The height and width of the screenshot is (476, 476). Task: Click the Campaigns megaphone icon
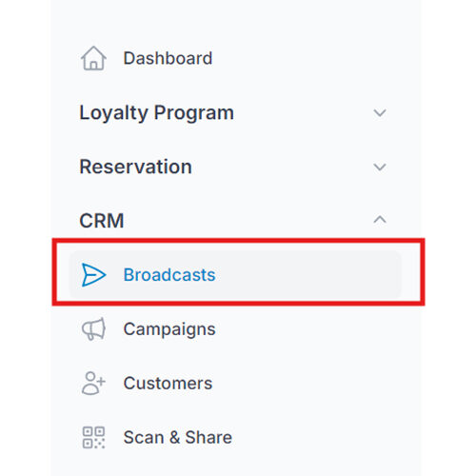click(93, 329)
